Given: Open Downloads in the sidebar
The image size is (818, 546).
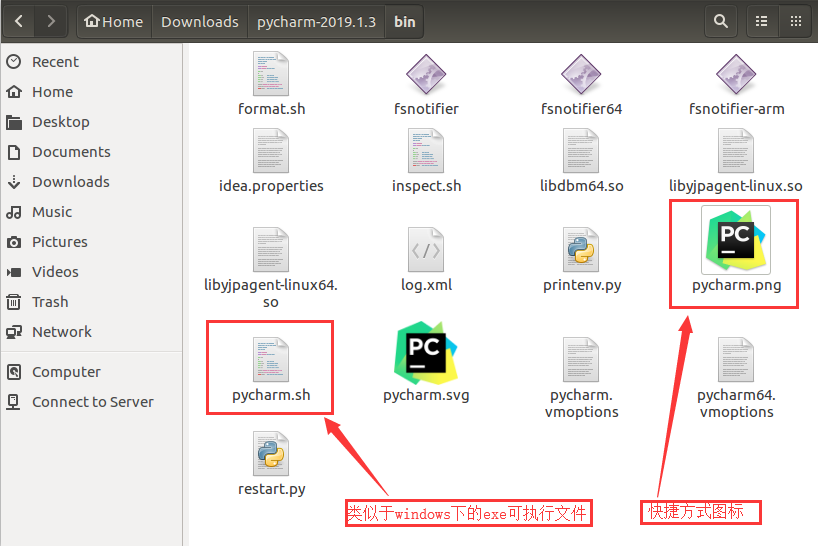Looking at the screenshot, I should (x=91, y=181).
